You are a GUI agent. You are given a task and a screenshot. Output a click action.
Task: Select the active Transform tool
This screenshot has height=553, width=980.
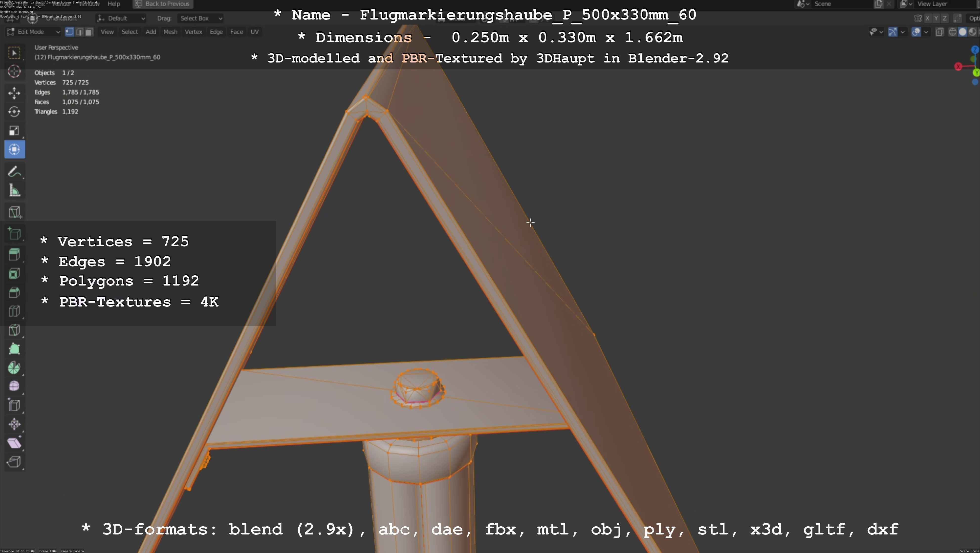(14, 149)
